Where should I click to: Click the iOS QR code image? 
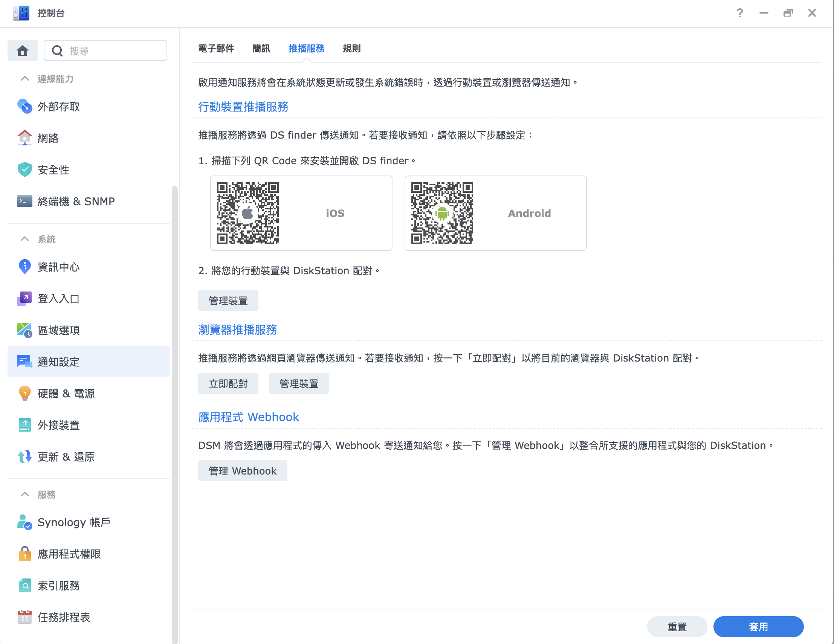click(247, 213)
